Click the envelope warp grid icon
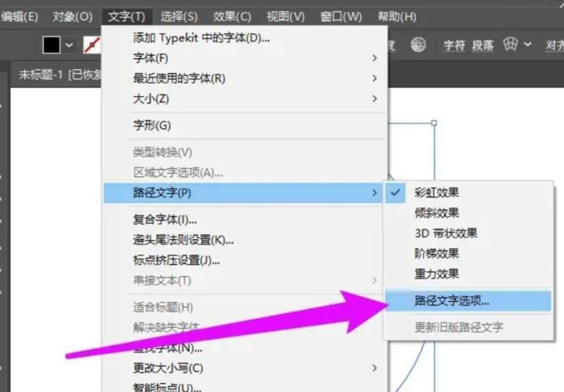The image size is (564, 392). [x=510, y=44]
